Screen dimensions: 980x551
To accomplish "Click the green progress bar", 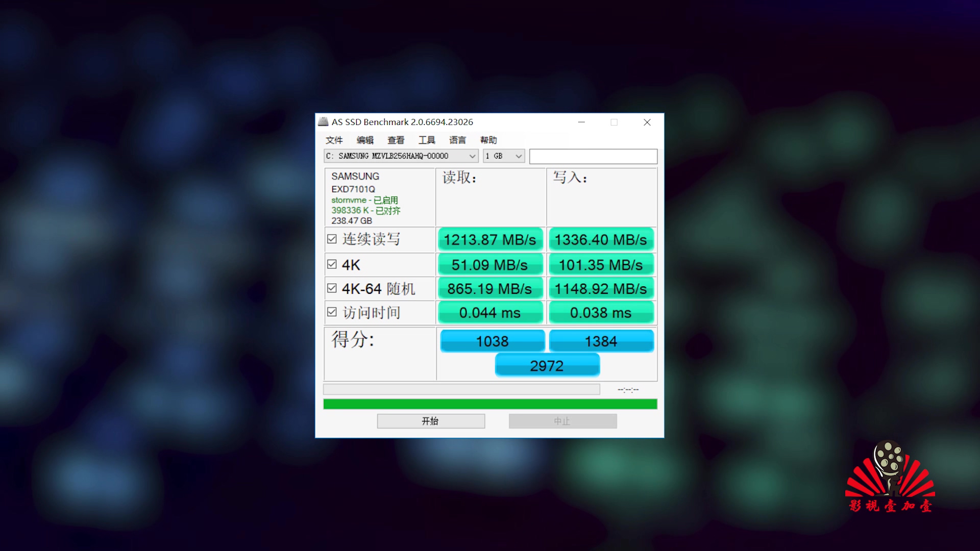I will point(490,405).
